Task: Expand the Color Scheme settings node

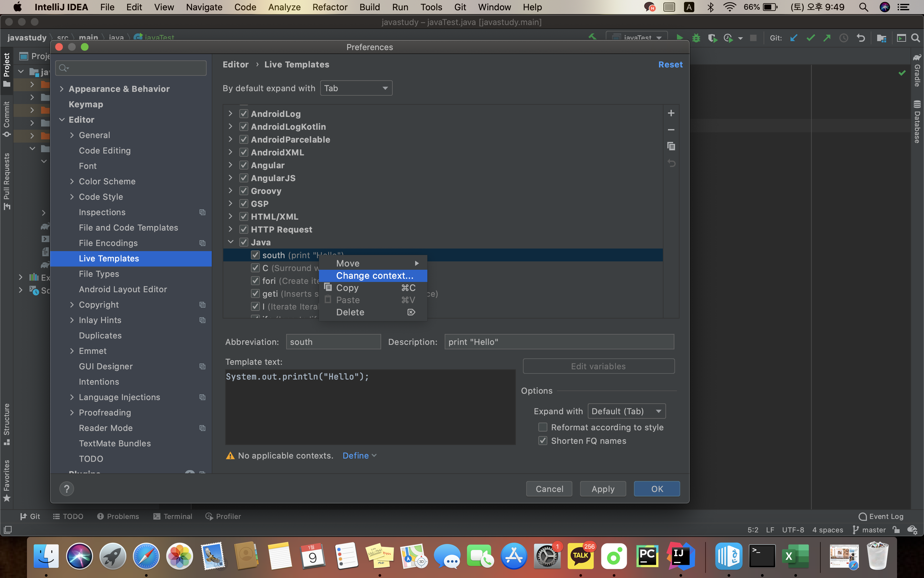Action: coord(72,181)
